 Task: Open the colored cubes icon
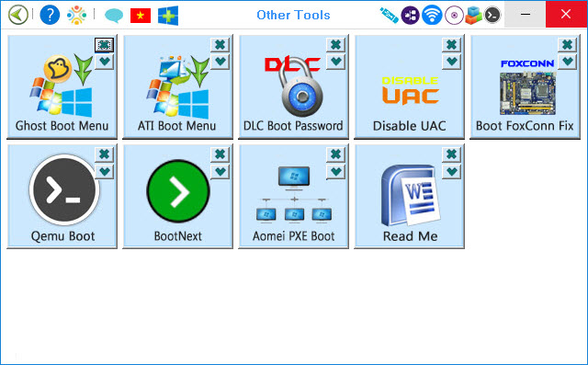[474, 16]
